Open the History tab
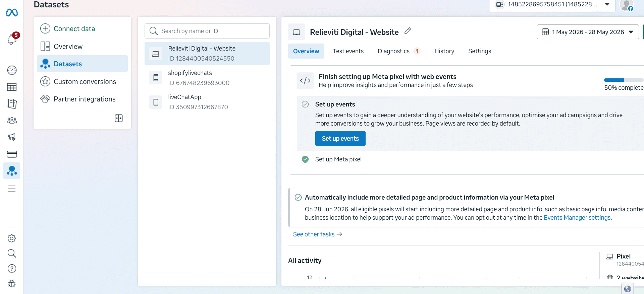 click(444, 51)
